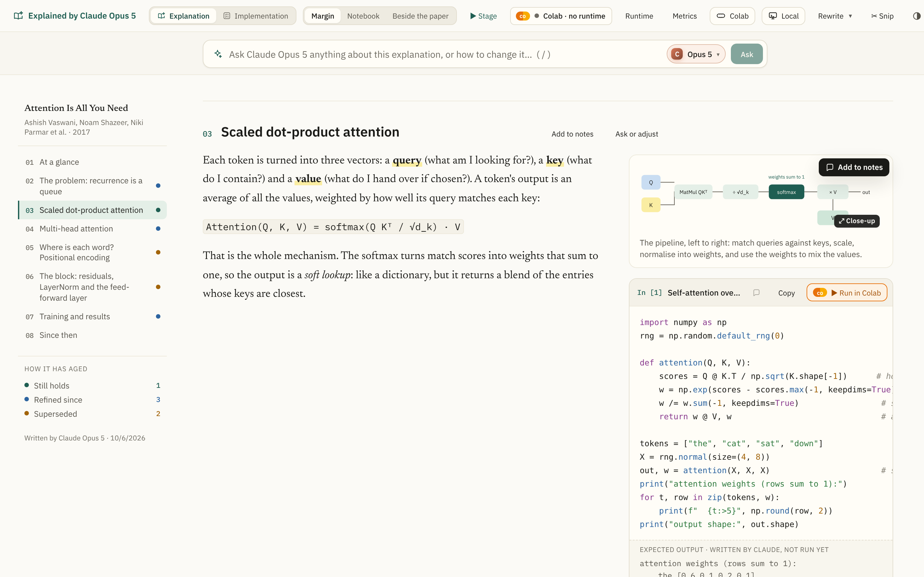Click the Snip scissors tool
This screenshot has height=577, width=924.
click(x=882, y=16)
